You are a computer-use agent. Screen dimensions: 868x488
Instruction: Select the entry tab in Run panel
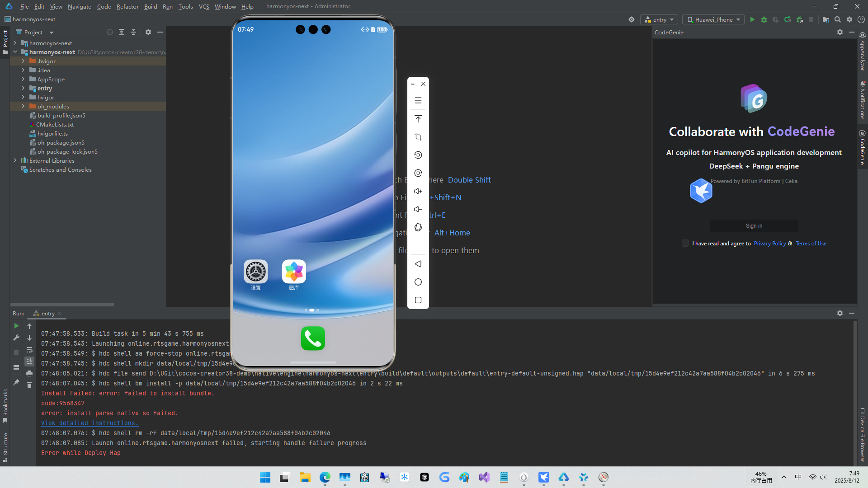[x=48, y=314]
